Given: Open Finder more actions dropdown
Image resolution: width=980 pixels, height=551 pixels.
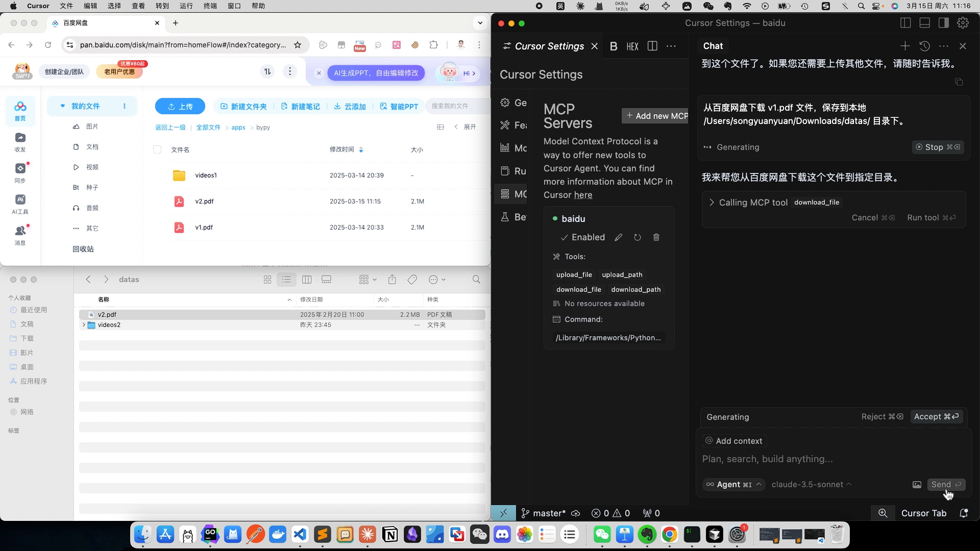Looking at the screenshot, I should click(x=437, y=280).
